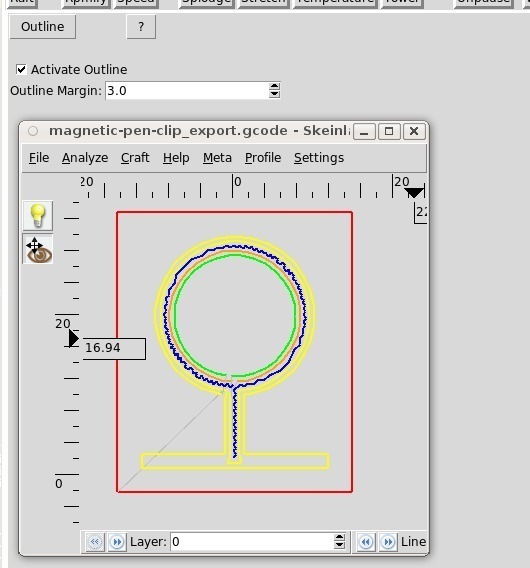Open the Analyze menu
Image resolution: width=530 pixels, height=568 pixels.
[x=85, y=158]
